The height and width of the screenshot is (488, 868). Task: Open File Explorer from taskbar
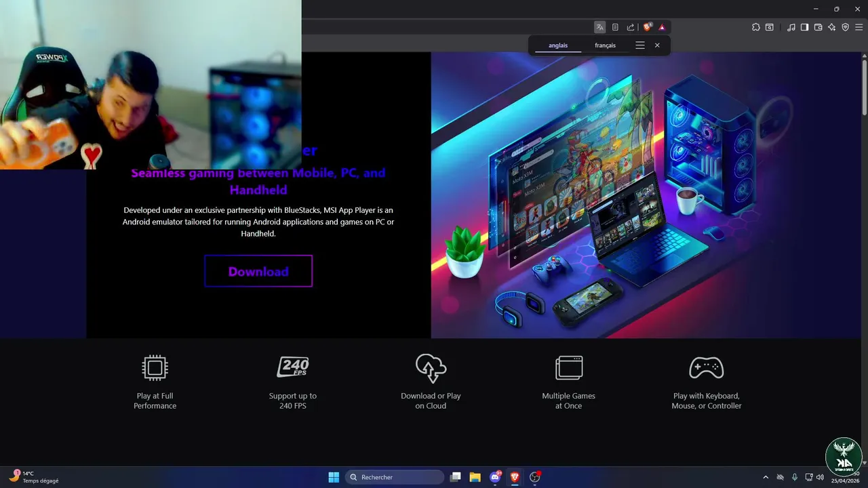click(x=475, y=477)
